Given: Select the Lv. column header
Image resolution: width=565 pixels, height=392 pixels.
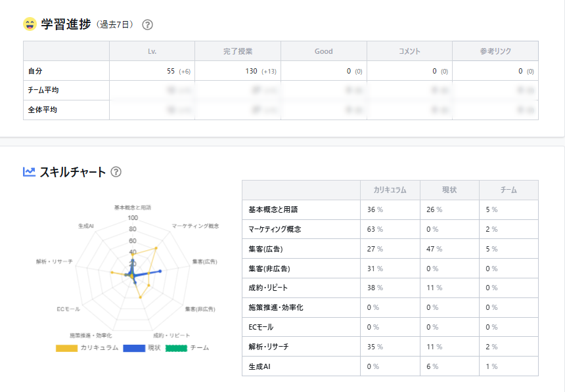Looking at the screenshot, I should pyautogui.click(x=152, y=51).
